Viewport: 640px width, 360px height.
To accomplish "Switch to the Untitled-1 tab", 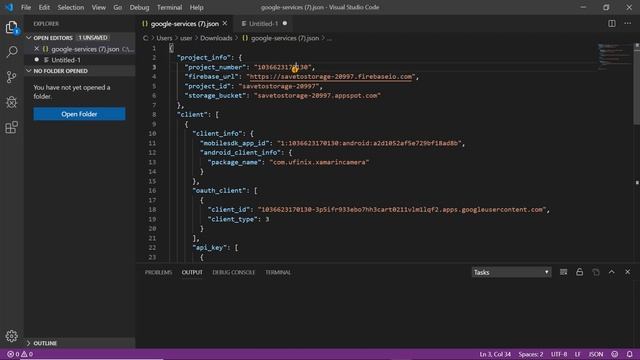I will 263,24.
